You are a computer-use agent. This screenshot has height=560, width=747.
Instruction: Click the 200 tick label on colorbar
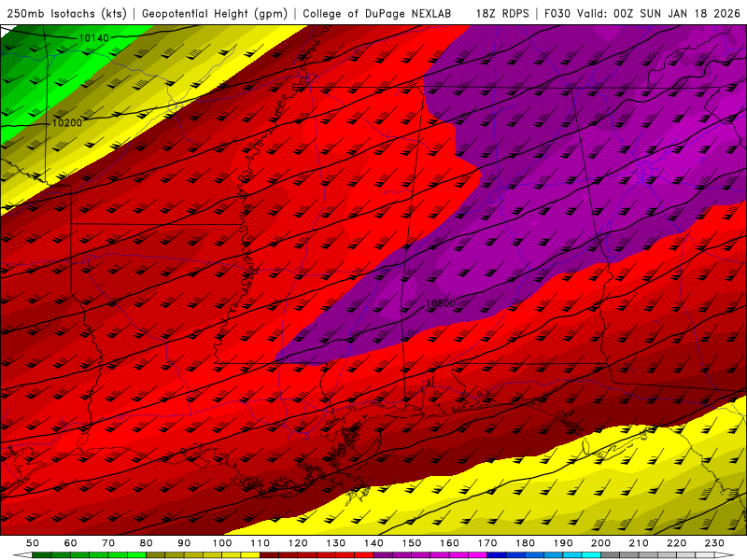pyautogui.click(x=600, y=543)
